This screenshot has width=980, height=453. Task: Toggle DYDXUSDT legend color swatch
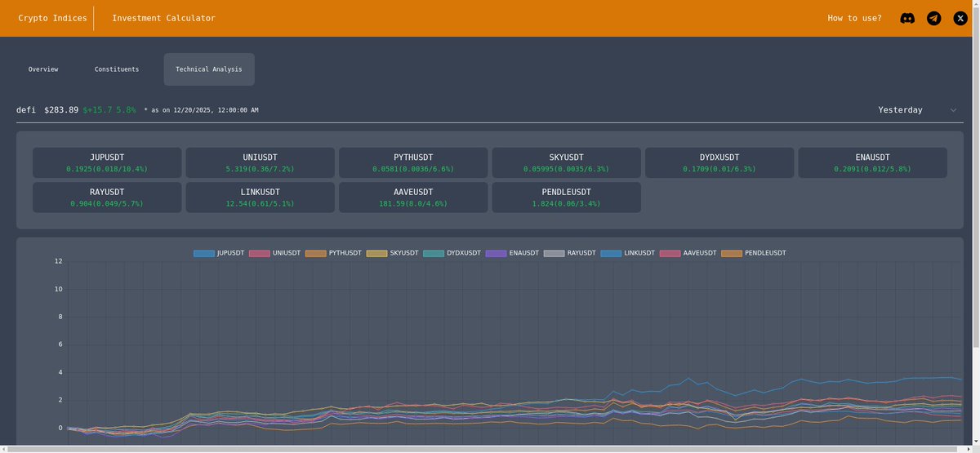(x=434, y=253)
